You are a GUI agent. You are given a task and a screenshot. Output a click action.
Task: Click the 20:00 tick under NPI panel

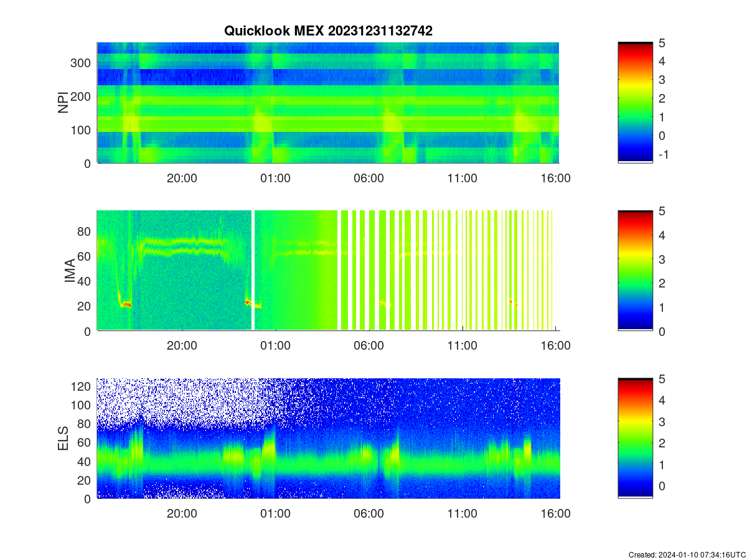(182, 178)
